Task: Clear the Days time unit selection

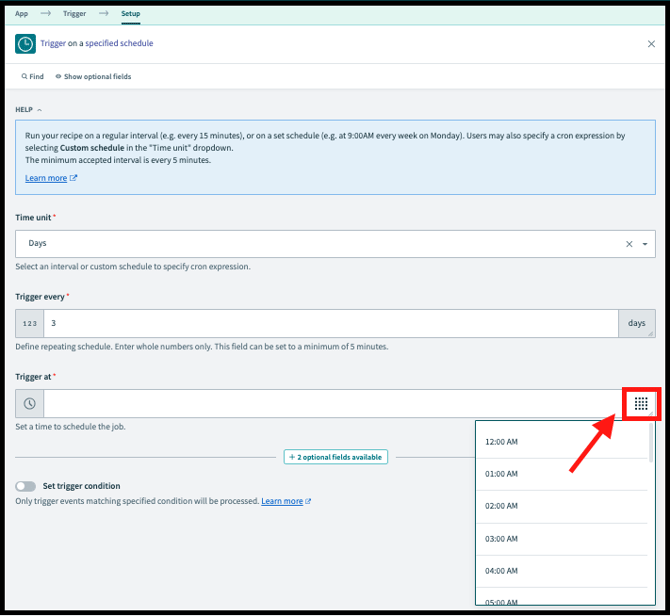Action: (629, 244)
